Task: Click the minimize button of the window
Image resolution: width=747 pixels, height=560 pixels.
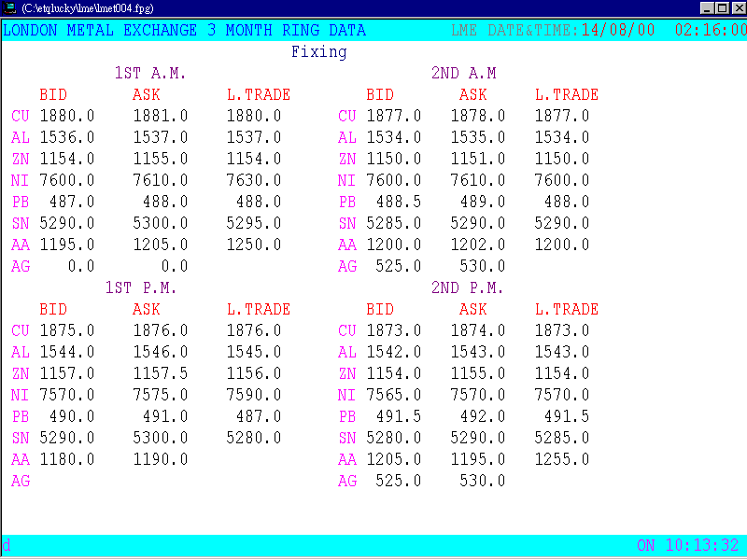Action: coord(706,7)
